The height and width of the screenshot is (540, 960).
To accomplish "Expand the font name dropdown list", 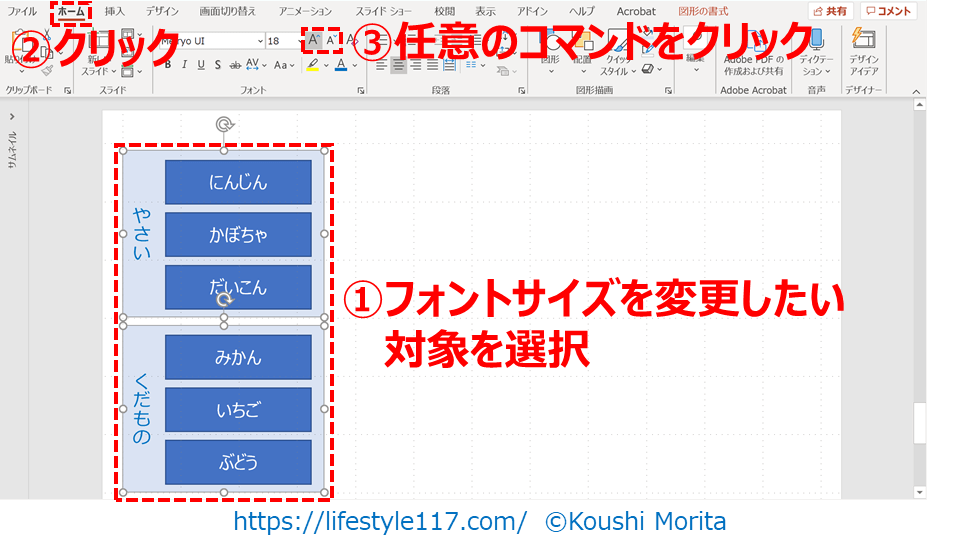I will pyautogui.click(x=259, y=41).
